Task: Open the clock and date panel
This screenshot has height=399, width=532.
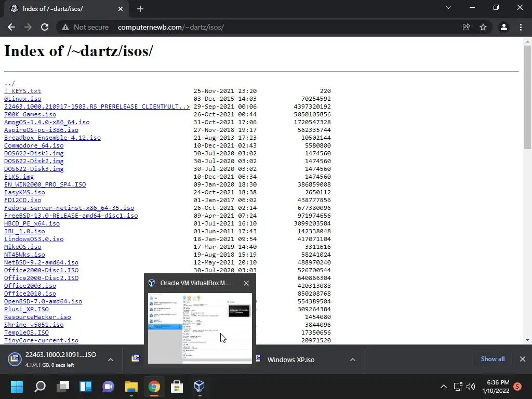Action: pyautogui.click(x=496, y=387)
